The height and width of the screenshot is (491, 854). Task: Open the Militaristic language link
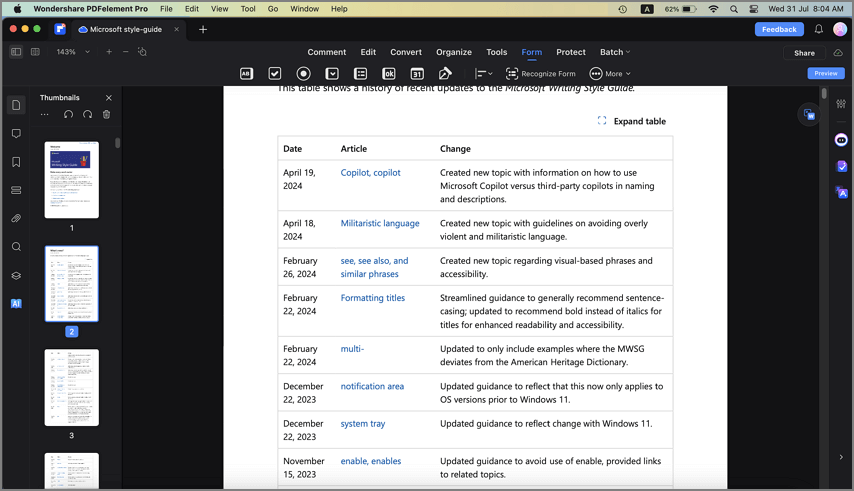point(380,223)
